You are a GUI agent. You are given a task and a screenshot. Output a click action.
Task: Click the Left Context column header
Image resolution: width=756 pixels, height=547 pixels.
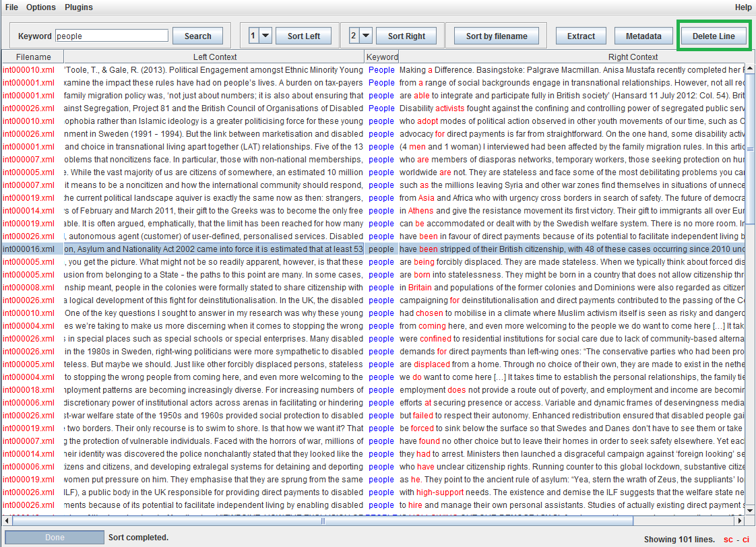(x=214, y=57)
